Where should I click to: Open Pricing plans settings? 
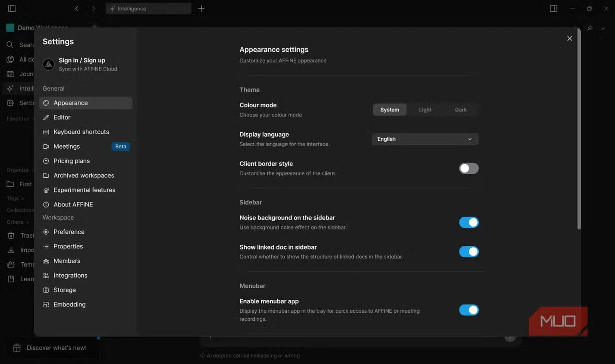[86, 161]
